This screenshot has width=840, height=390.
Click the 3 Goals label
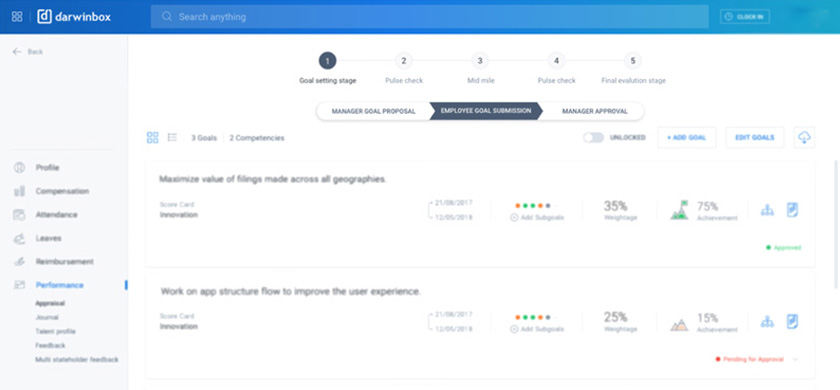(204, 138)
